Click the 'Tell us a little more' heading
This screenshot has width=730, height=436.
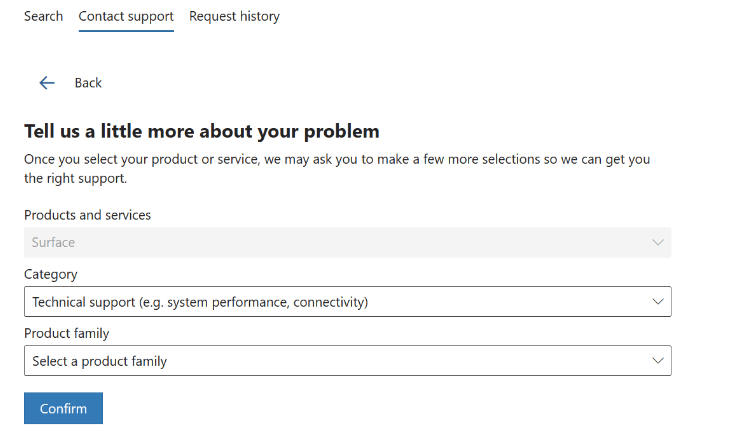(202, 131)
